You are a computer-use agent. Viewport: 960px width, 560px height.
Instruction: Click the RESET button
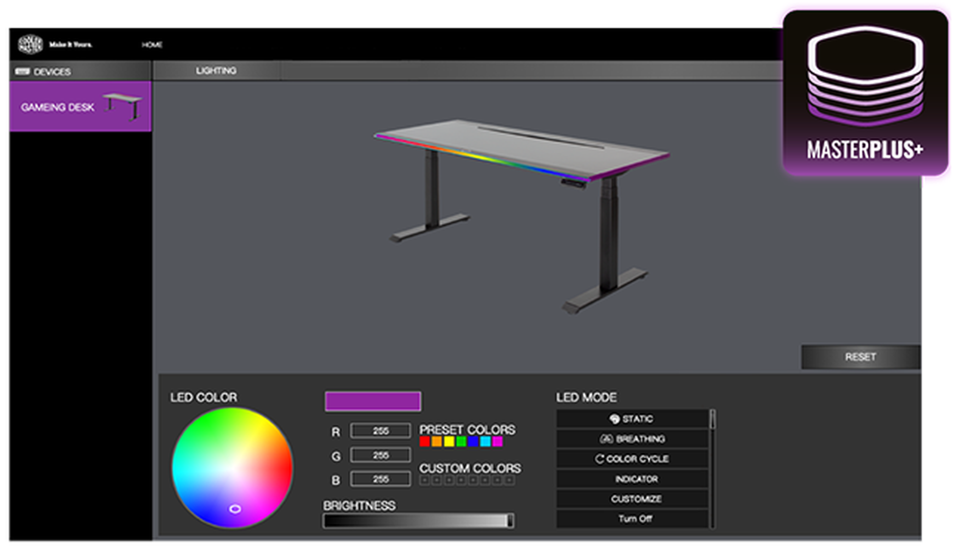[x=860, y=356]
